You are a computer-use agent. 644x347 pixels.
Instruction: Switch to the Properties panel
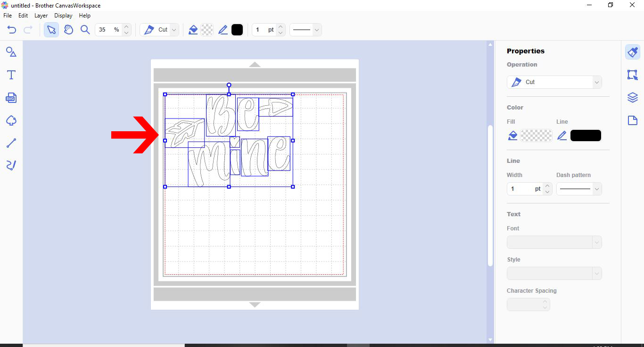(632, 52)
